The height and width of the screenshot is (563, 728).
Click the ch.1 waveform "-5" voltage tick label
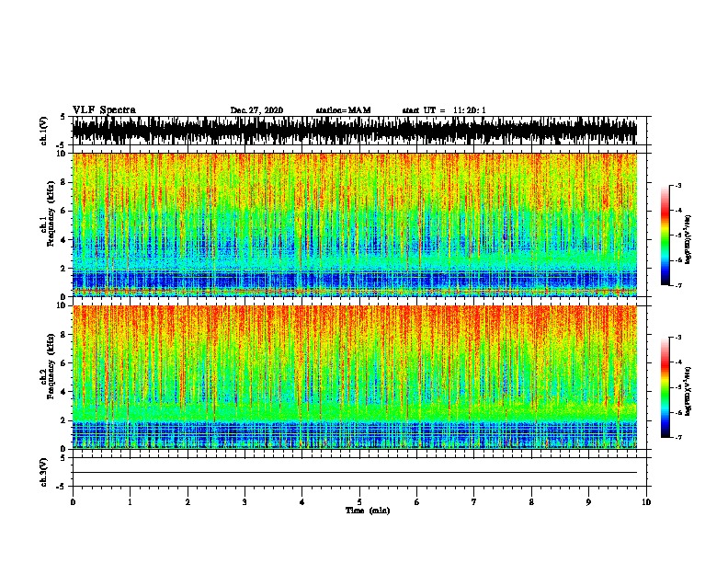[x=62, y=145]
